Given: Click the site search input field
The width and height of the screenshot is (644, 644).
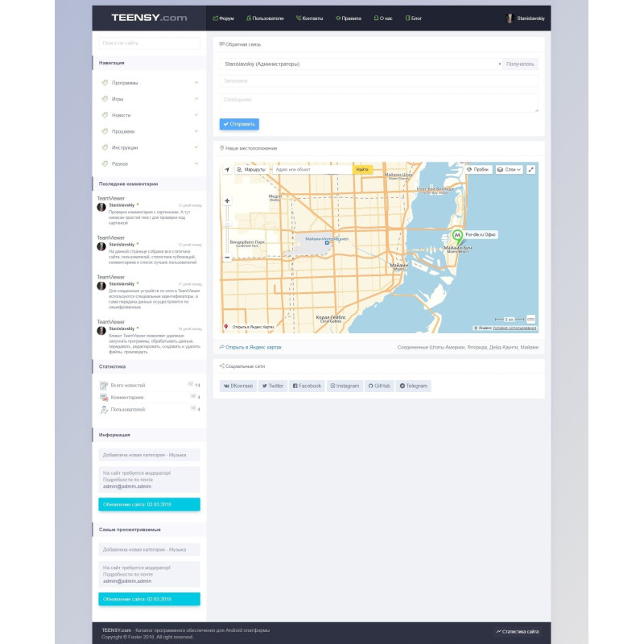Looking at the screenshot, I should (x=149, y=43).
